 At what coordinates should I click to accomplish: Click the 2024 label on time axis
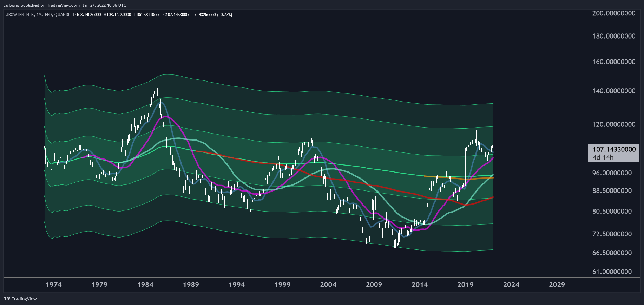coord(511,285)
